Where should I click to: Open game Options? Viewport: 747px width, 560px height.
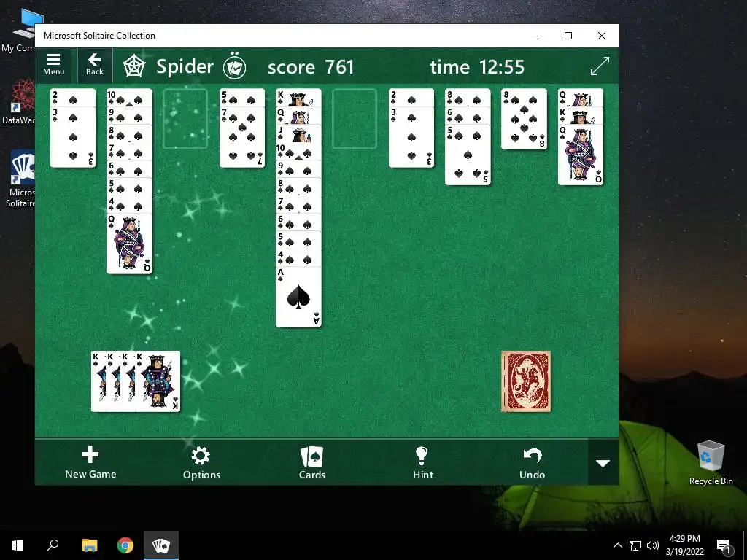(201, 462)
